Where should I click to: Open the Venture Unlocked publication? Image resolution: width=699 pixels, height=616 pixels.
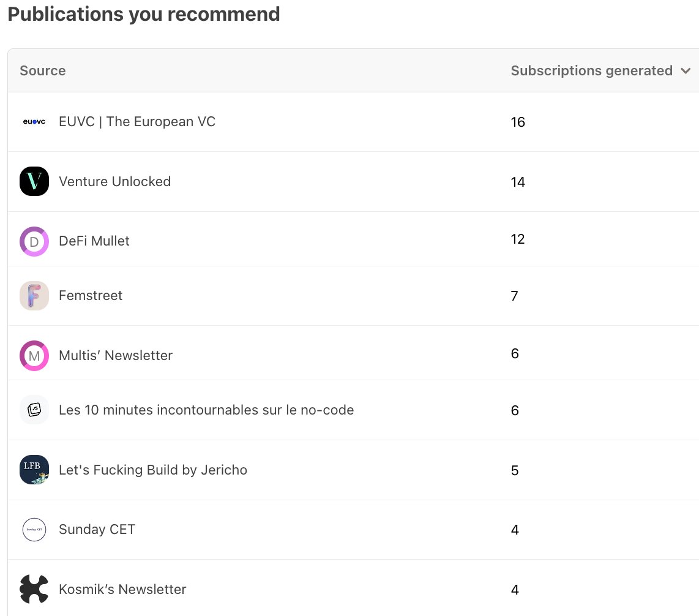tap(114, 182)
